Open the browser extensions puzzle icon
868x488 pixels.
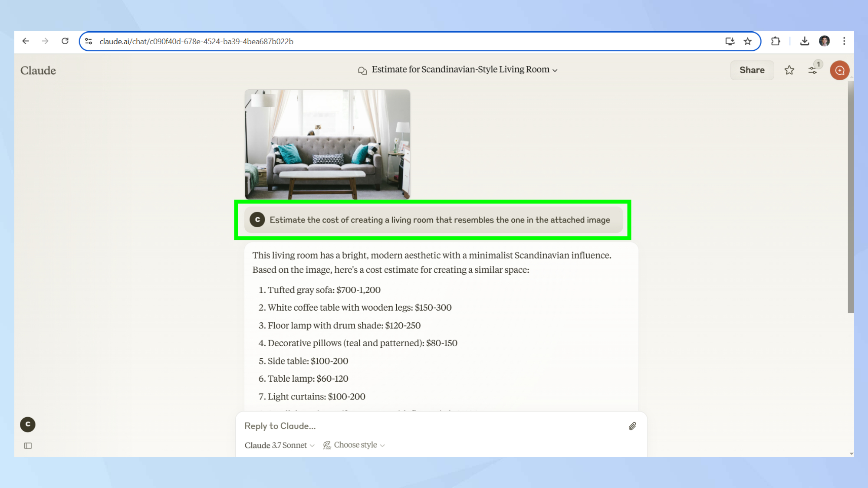775,41
